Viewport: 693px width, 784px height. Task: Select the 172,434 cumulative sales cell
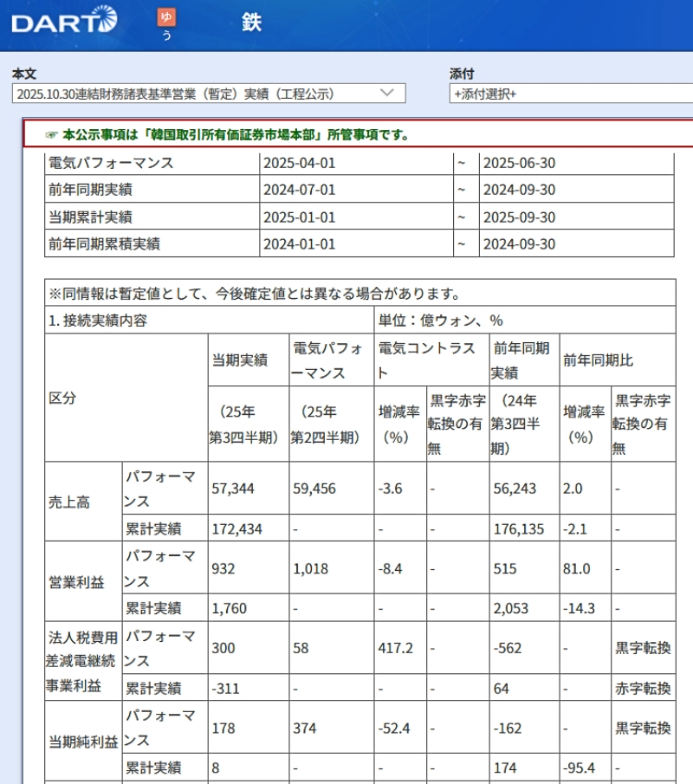click(236, 528)
